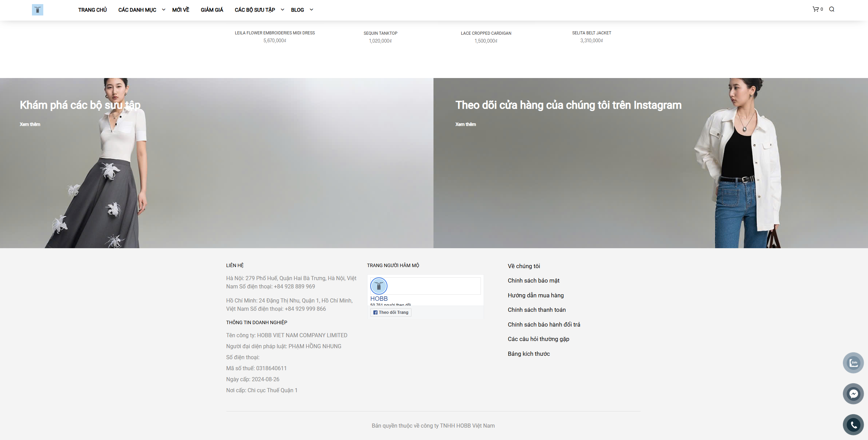868x440 pixels.
Task: Click the phone call floating button
Action: click(x=853, y=425)
